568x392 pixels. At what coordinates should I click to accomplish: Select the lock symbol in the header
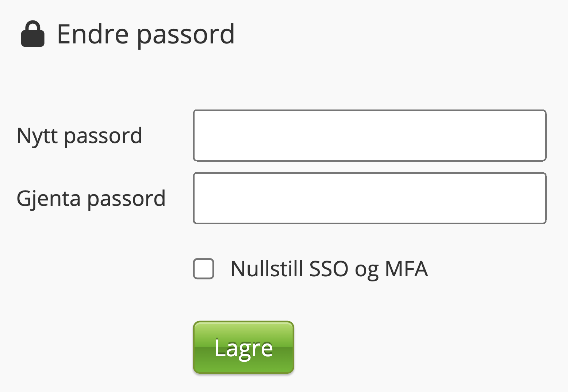[x=33, y=34]
